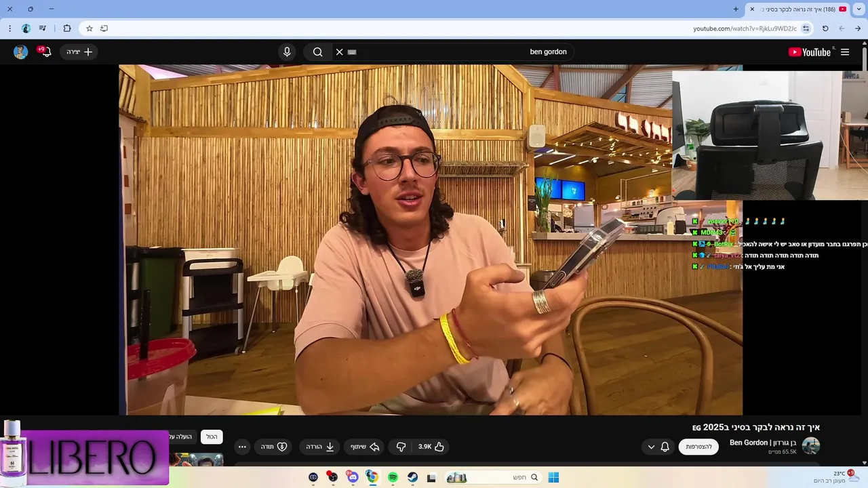Open the YouTube account avatar menu
868x488 pixels.
(x=21, y=52)
